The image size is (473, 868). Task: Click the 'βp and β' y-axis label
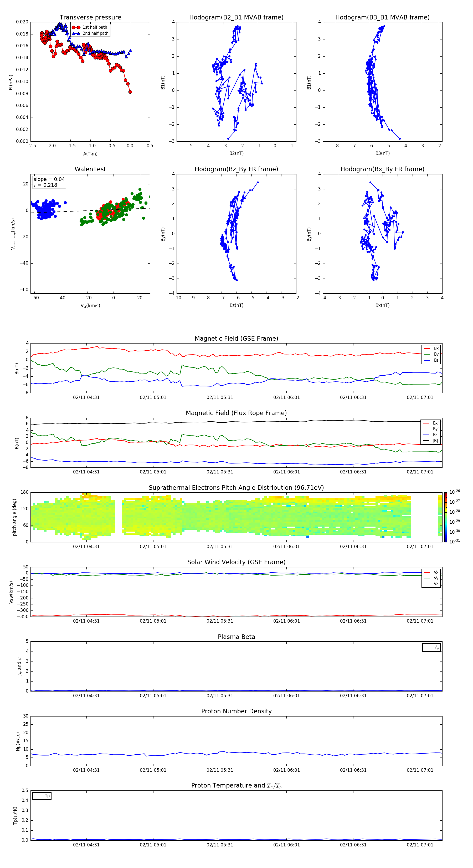point(19,666)
